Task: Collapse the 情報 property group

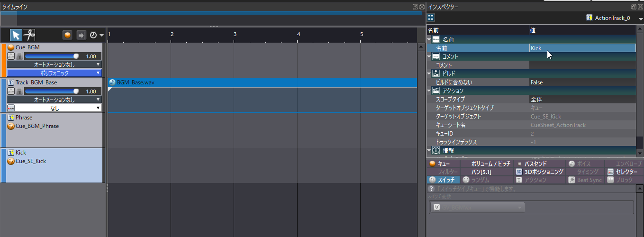Action: point(429,151)
